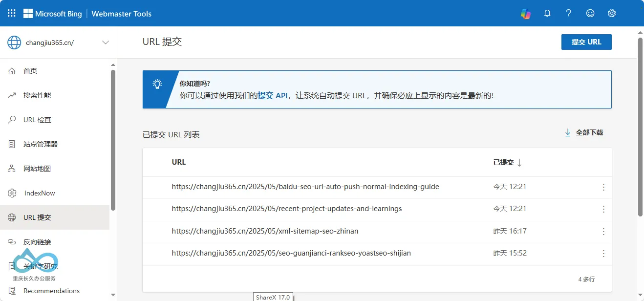Select the xml-sitemap-seo-zhinan URL
The height and width of the screenshot is (301, 644).
coord(265,231)
